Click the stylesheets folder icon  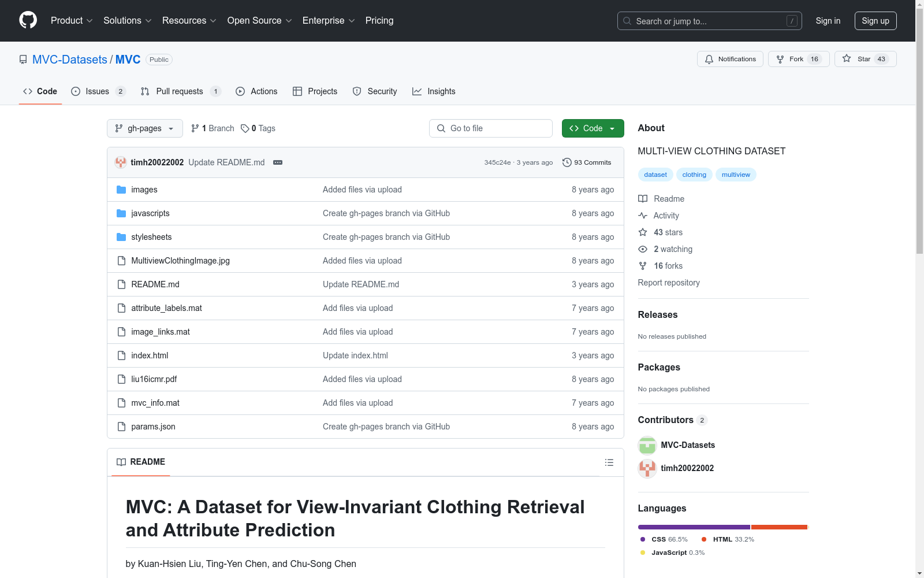point(121,237)
